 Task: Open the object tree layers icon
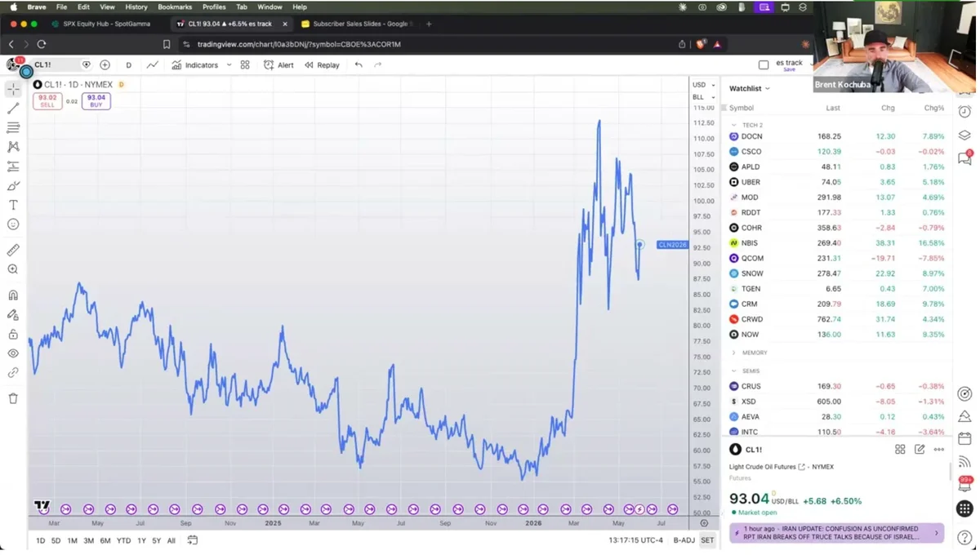[x=964, y=135]
